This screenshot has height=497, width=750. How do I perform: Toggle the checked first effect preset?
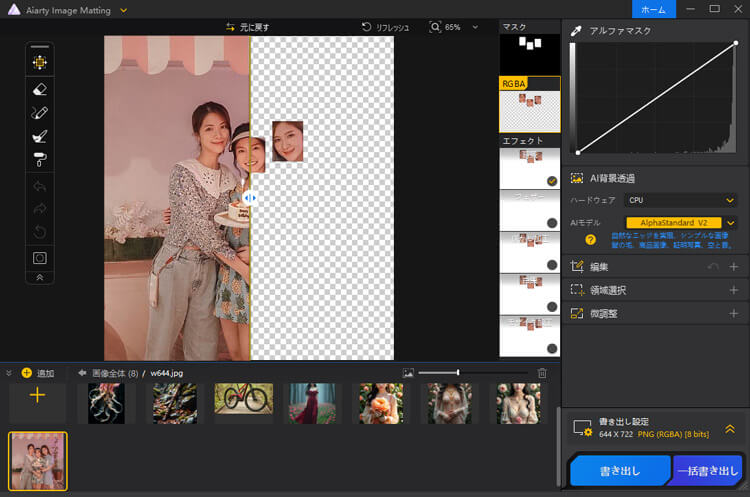click(x=551, y=180)
